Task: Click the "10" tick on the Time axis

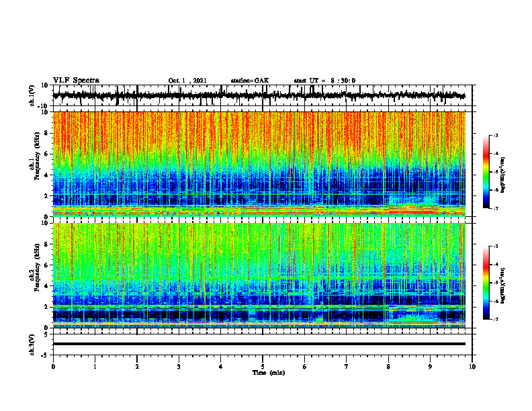Action: 472,367
